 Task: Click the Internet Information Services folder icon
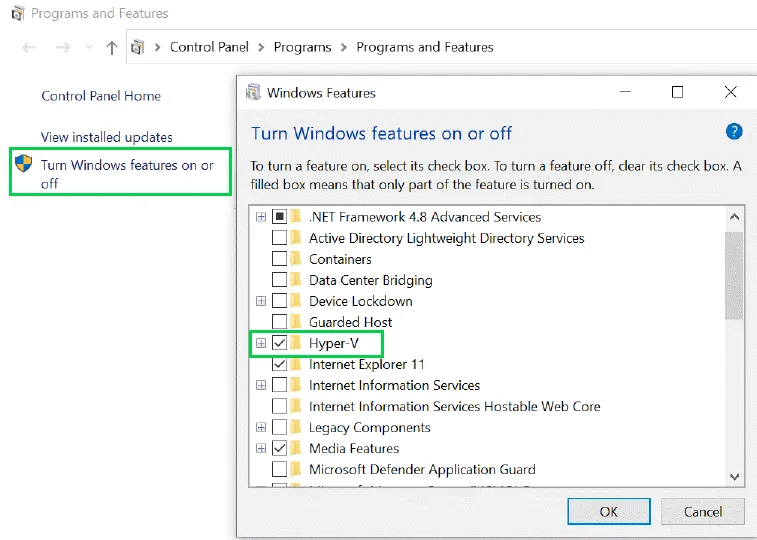[296, 385]
